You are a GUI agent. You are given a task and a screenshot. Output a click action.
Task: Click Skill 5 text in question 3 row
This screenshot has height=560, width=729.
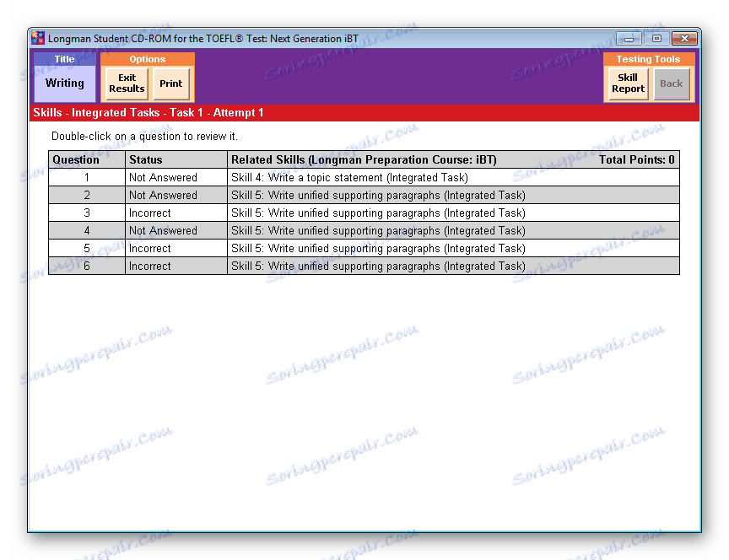[379, 213]
